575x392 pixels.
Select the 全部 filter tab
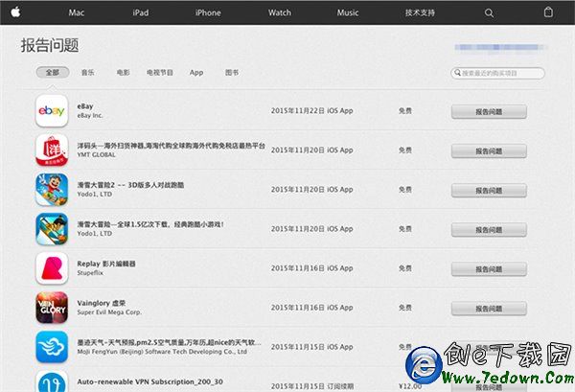click(53, 72)
